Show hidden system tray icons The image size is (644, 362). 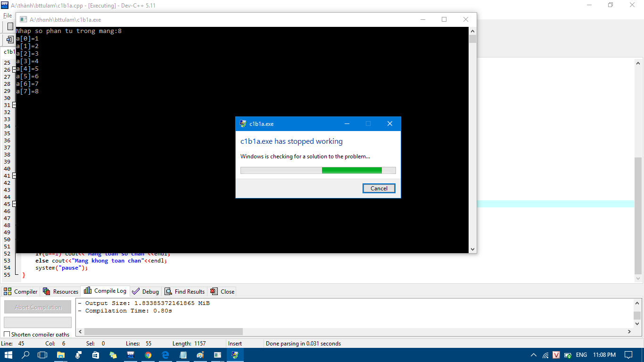pyautogui.click(x=534, y=355)
